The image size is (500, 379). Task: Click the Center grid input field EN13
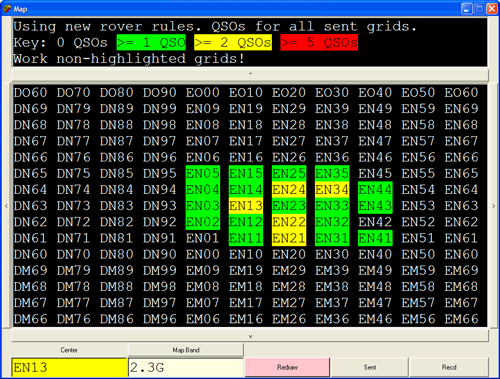[x=69, y=368]
